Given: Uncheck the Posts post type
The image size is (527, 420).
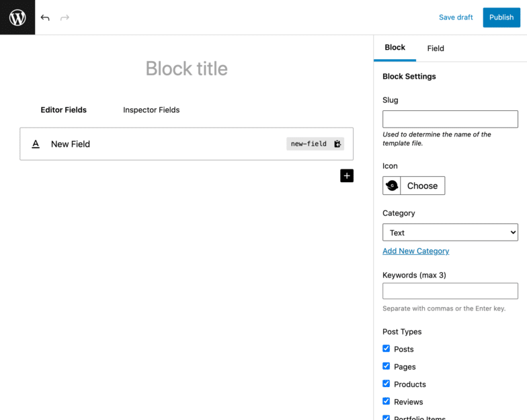Looking at the screenshot, I should click(x=387, y=349).
